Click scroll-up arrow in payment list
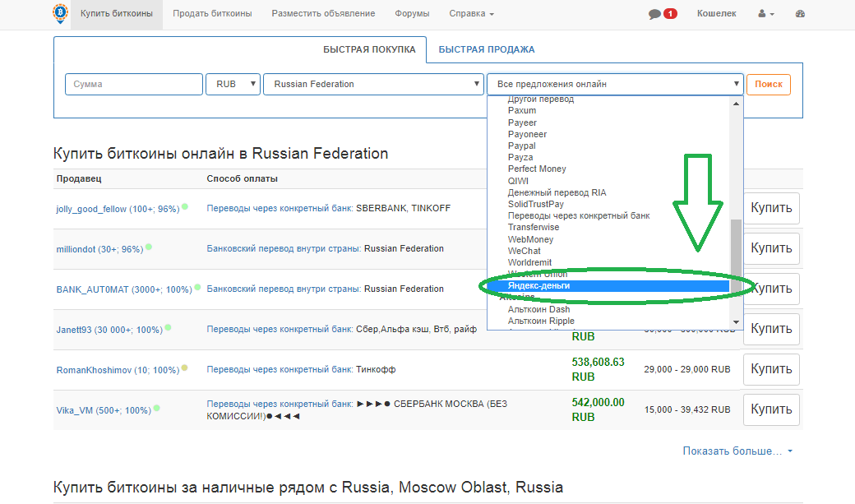Viewport: 855px width, 504px height. (x=737, y=101)
